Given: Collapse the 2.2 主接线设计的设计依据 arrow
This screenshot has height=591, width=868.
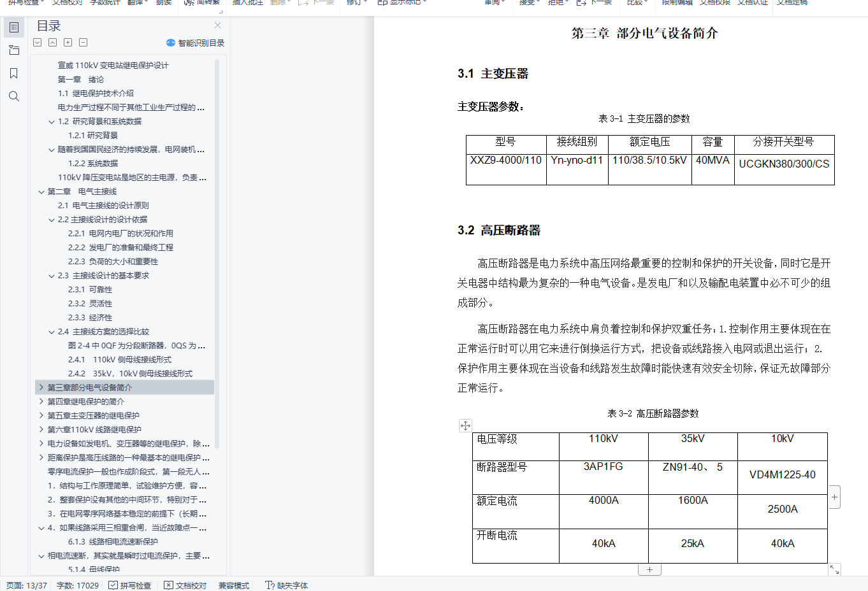Looking at the screenshot, I should [x=52, y=220].
